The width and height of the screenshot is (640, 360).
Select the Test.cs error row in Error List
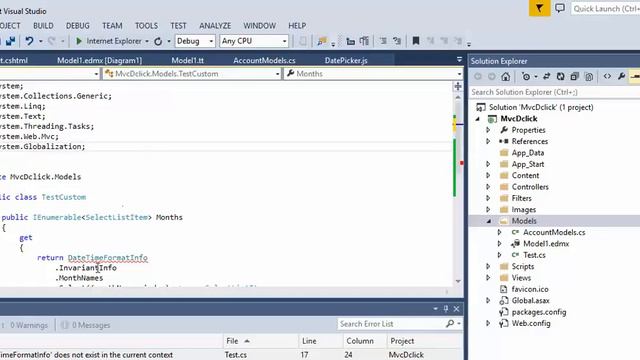click(x=231, y=355)
